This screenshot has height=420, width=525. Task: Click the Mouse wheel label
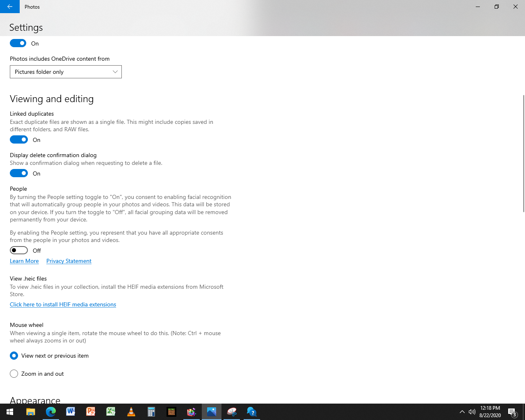point(27,325)
